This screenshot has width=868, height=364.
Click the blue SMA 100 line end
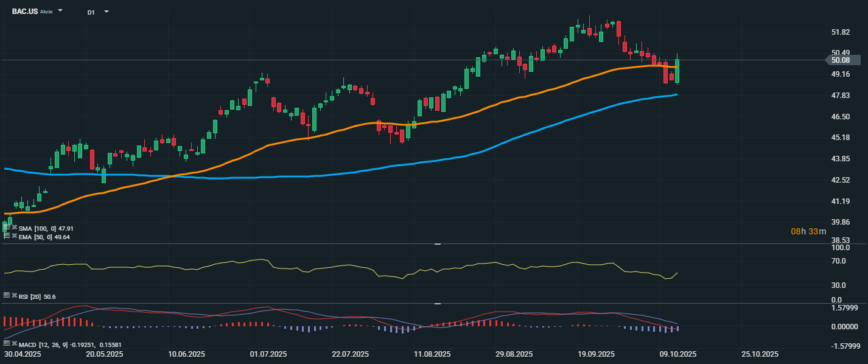pos(676,94)
